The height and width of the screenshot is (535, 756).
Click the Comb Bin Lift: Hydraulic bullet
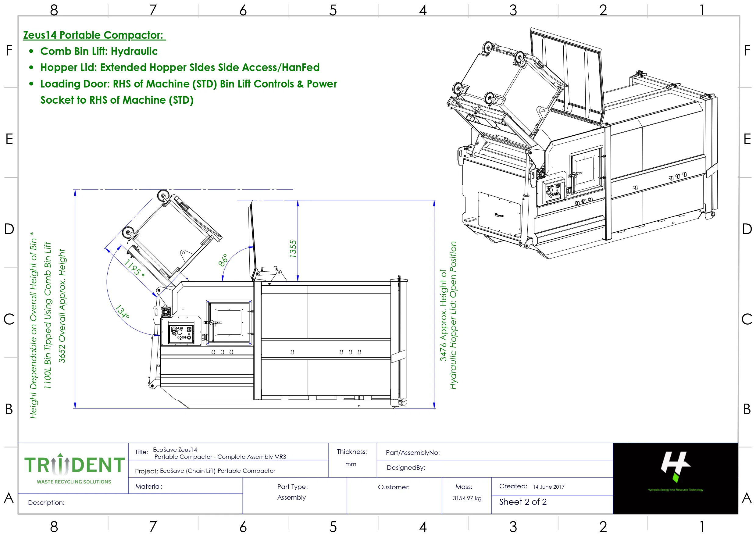click(x=99, y=51)
